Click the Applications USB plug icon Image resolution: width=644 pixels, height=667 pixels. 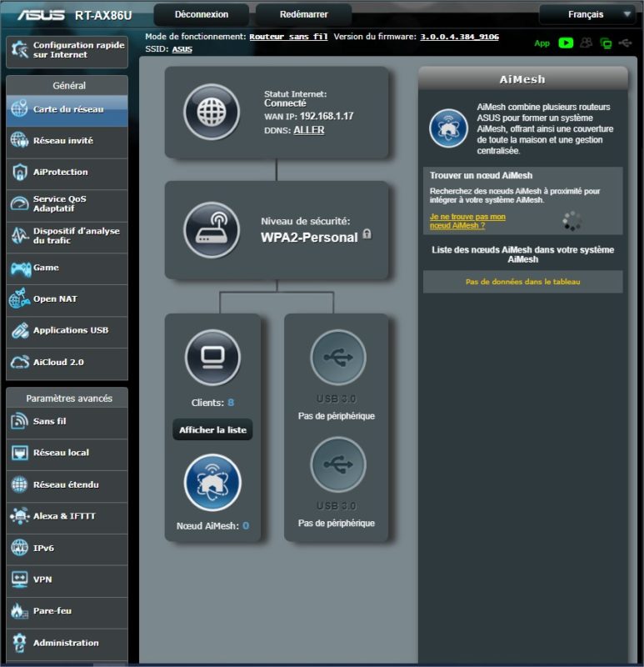19,330
